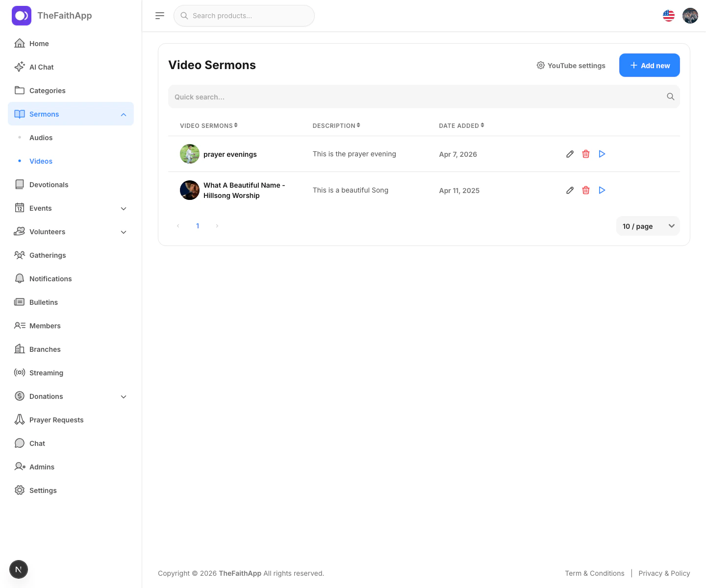Screen dimensions: 706x588
Task: Click the prayer evenings thumbnail
Action: coord(190,154)
